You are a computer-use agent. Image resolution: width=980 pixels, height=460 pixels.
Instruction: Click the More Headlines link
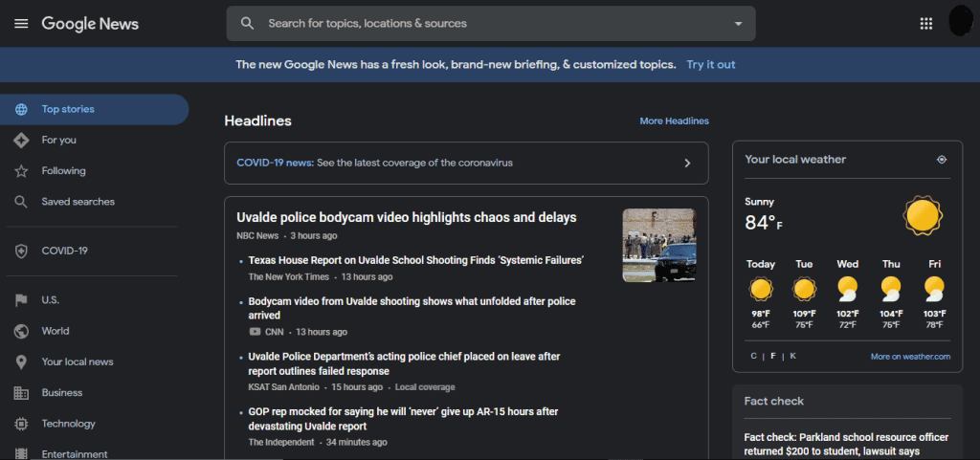[675, 121]
